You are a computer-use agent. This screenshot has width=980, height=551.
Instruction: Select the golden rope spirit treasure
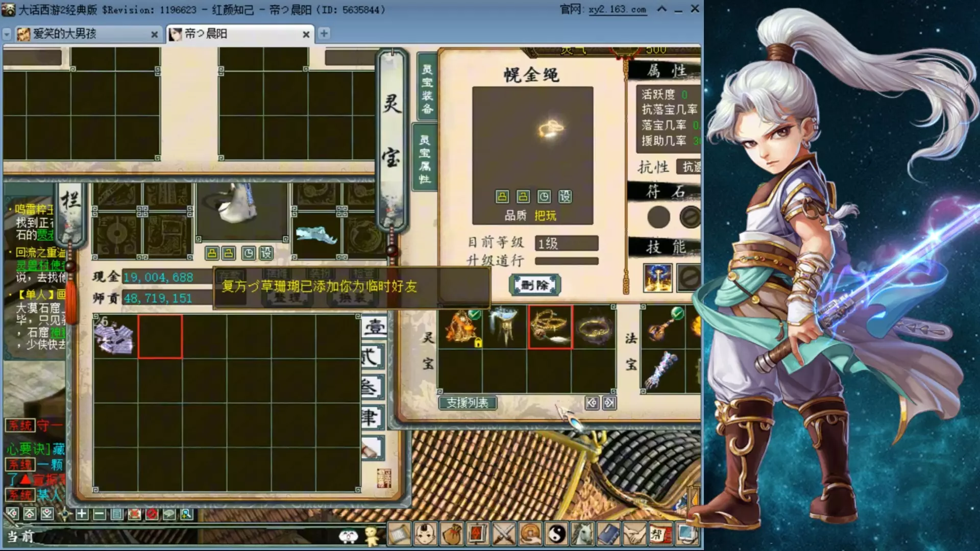pos(550,327)
